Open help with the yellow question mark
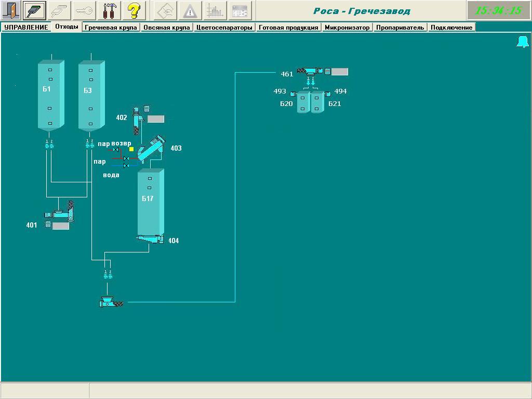Image resolution: width=532 pixels, height=399 pixels. pos(134,10)
